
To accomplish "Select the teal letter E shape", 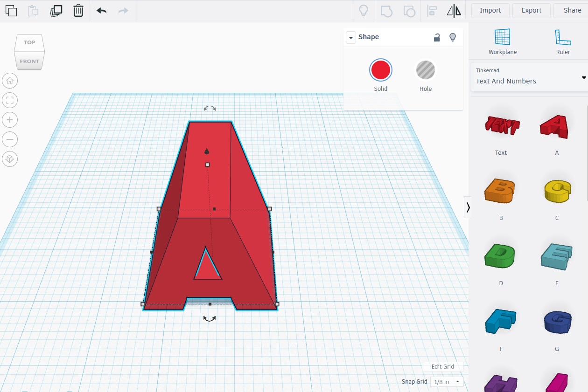I will pyautogui.click(x=556, y=256).
